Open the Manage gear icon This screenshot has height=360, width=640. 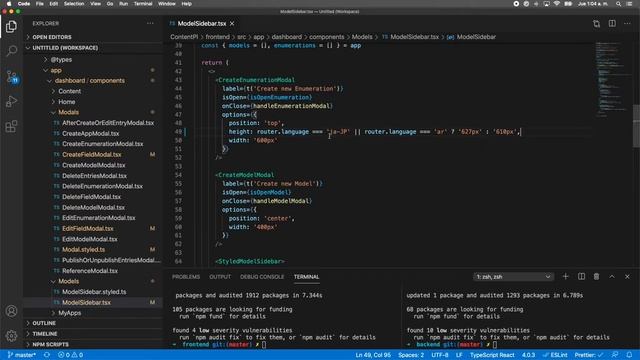point(11,336)
